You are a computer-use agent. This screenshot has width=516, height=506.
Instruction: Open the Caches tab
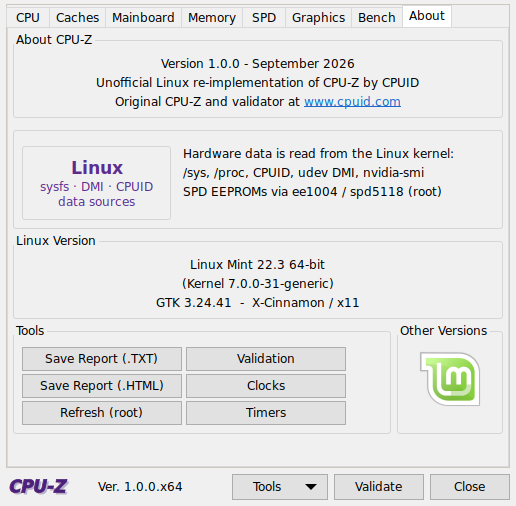[x=77, y=17]
